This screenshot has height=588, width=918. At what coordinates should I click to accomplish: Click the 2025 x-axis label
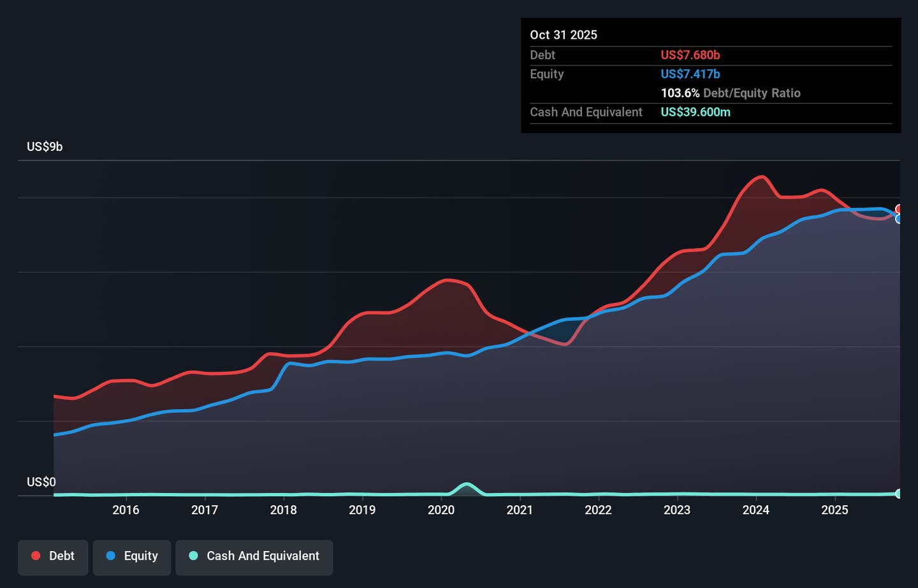834,510
